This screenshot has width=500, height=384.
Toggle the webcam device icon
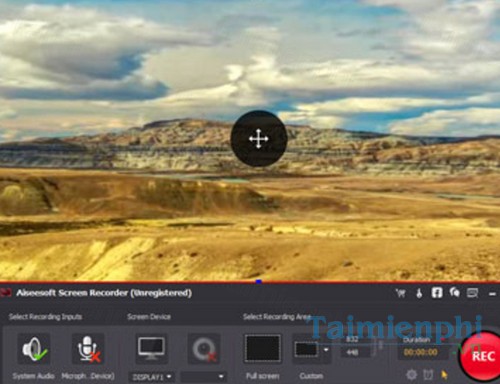(x=204, y=349)
